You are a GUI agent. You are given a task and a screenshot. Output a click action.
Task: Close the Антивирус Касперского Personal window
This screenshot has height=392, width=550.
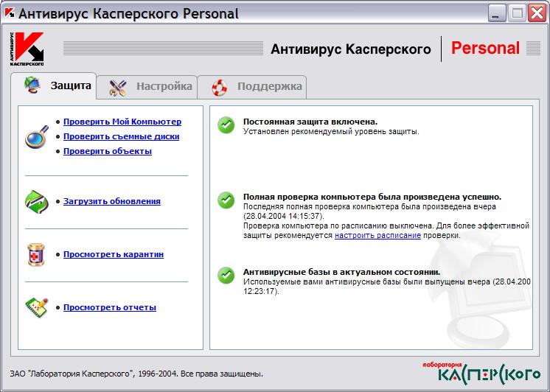[537, 13]
